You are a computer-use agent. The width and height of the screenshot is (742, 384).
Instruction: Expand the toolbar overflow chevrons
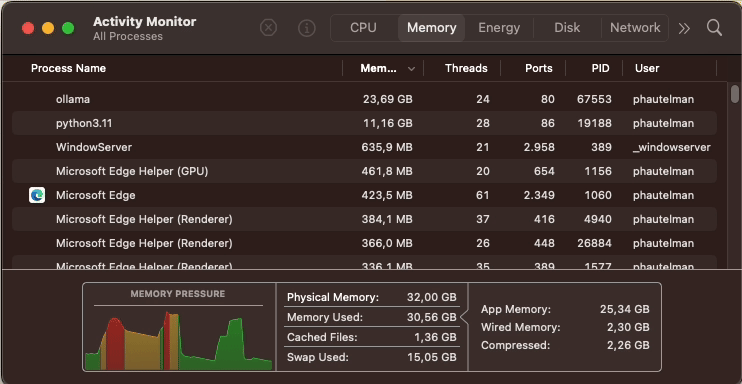(684, 28)
